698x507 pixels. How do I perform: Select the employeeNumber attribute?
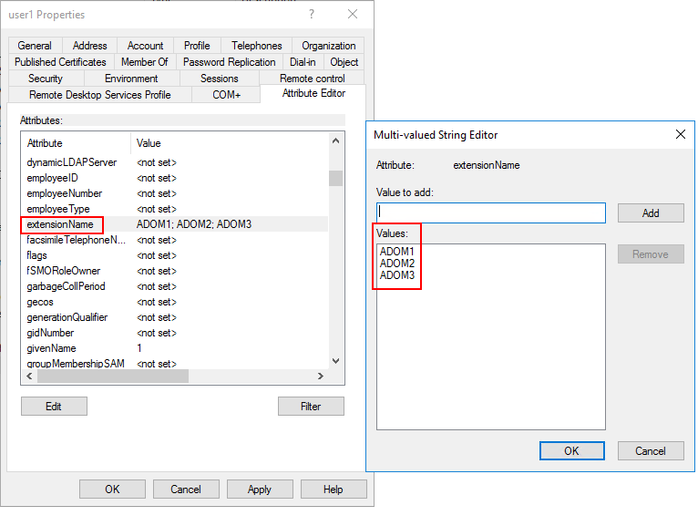click(x=174, y=194)
